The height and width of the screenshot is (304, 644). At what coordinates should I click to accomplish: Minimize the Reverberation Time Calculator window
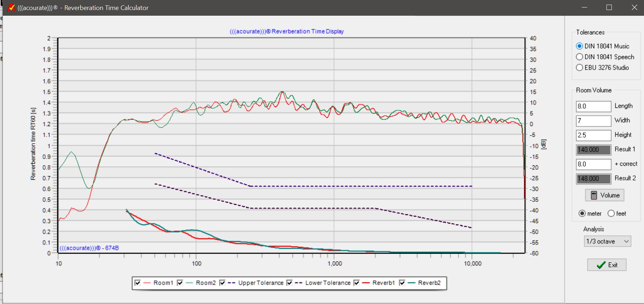(584, 8)
